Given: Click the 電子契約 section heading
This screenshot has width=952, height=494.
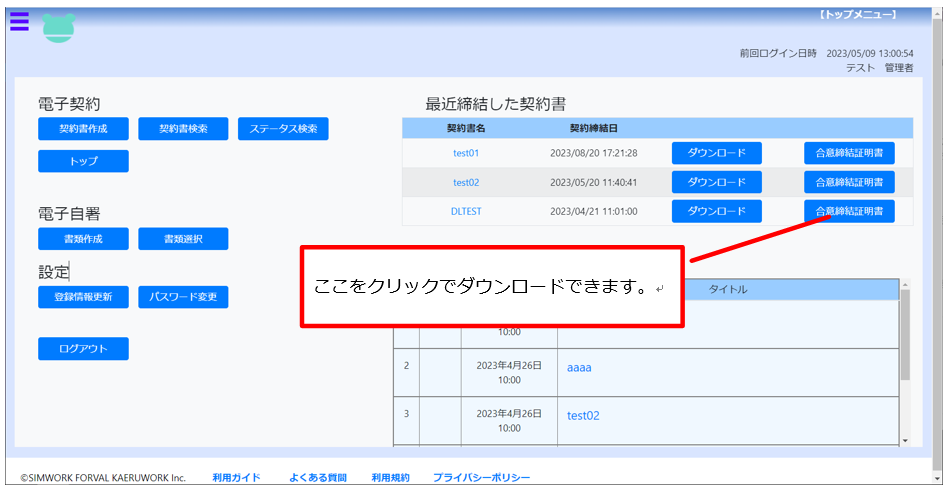Looking at the screenshot, I should (x=69, y=104).
